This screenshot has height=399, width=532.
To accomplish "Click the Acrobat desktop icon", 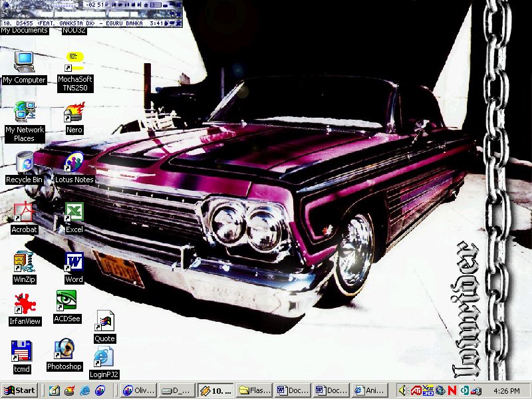I will click(x=24, y=212).
